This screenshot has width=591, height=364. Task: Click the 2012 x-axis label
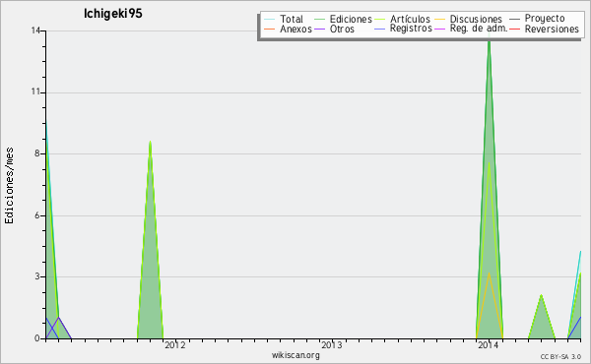pos(175,345)
